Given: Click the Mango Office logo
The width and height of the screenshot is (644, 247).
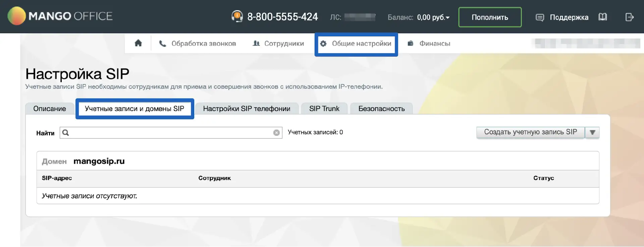Looking at the screenshot, I should click(x=60, y=16).
